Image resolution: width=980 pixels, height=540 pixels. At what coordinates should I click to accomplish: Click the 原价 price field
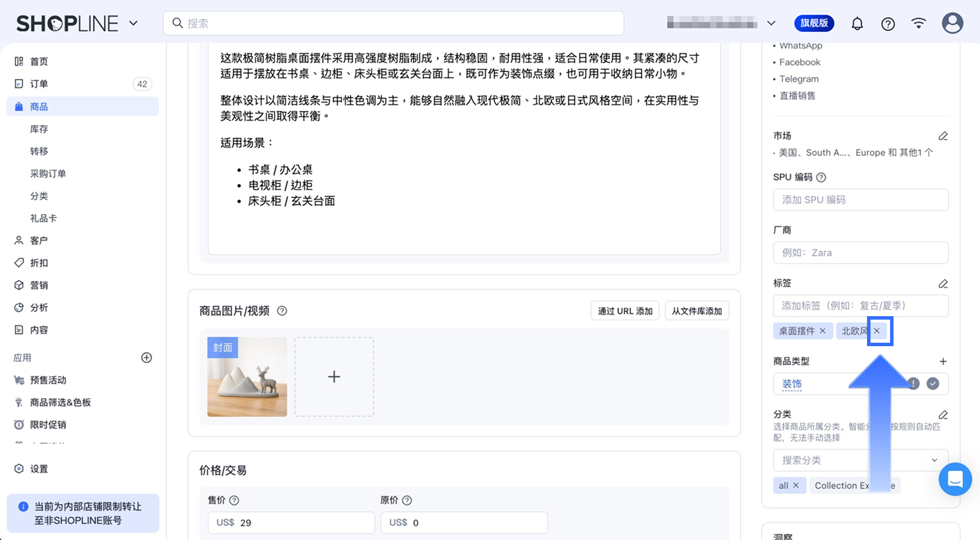464,523
